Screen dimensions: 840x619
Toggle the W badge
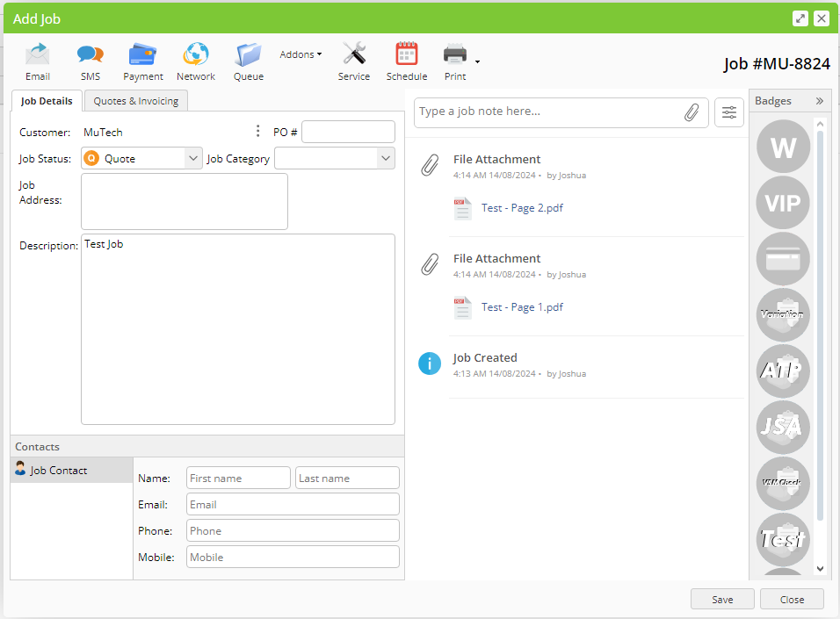click(783, 147)
